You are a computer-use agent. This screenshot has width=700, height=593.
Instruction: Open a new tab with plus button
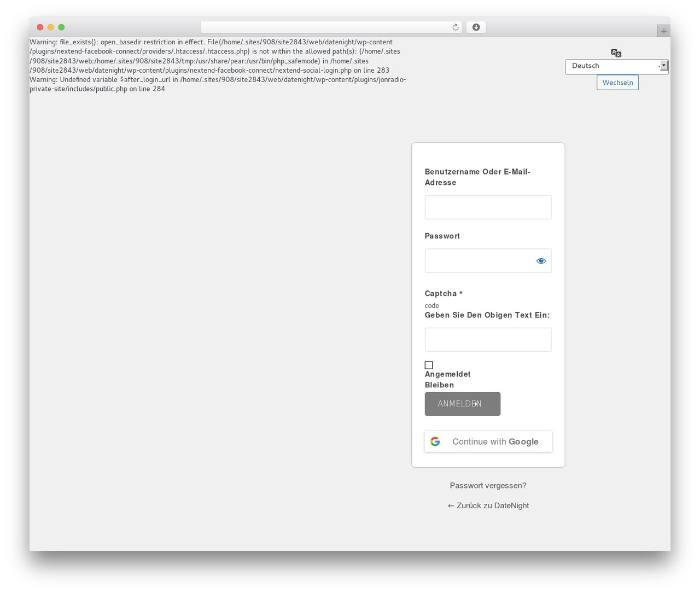[x=663, y=31]
